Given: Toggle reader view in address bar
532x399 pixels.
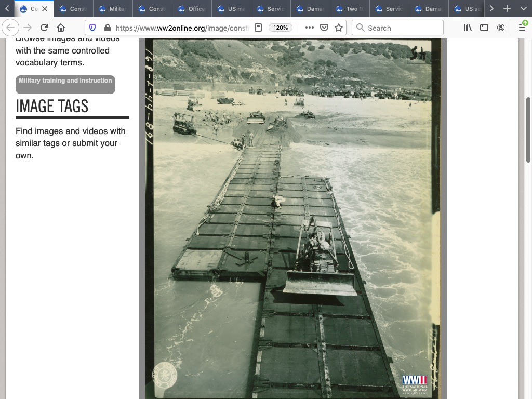Looking at the screenshot, I should click(x=258, y=28).
